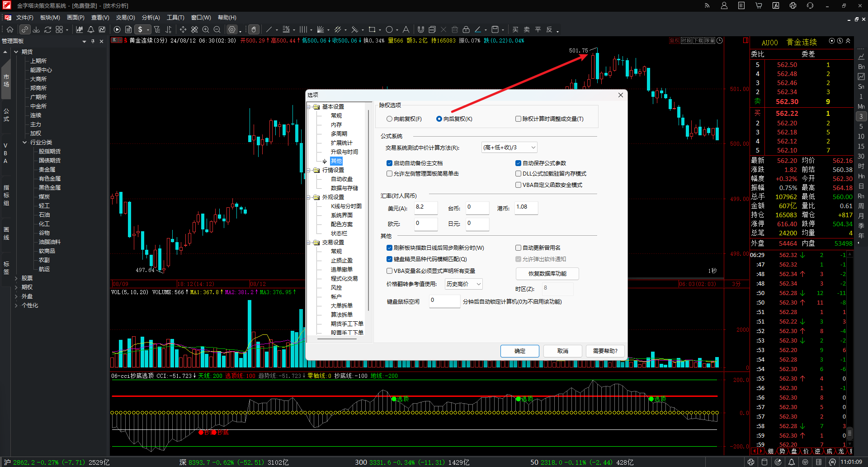Select the text annotation A tool
Screen dimensions: 868x467
click(x=406, y=29)
